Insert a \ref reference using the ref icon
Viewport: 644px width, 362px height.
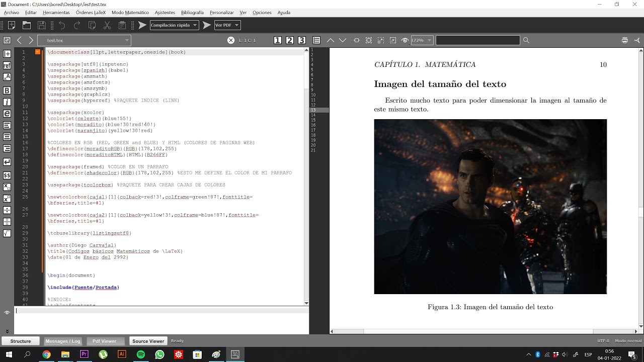(7, 65)
